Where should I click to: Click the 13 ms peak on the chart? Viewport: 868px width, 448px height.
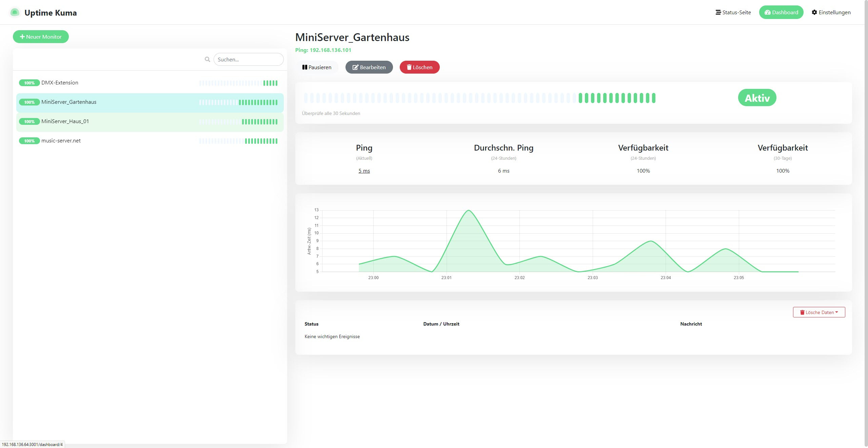click(x=468, y=211)
